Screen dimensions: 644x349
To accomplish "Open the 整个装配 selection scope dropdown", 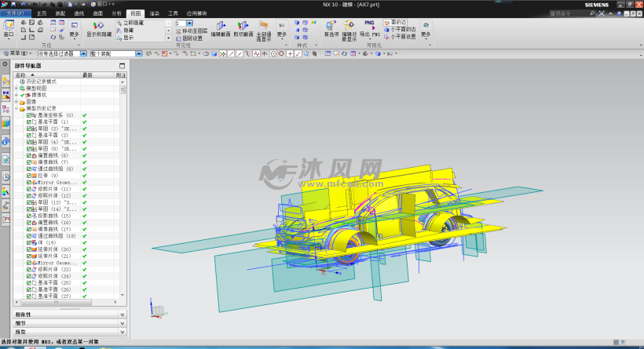I will 138,54.
